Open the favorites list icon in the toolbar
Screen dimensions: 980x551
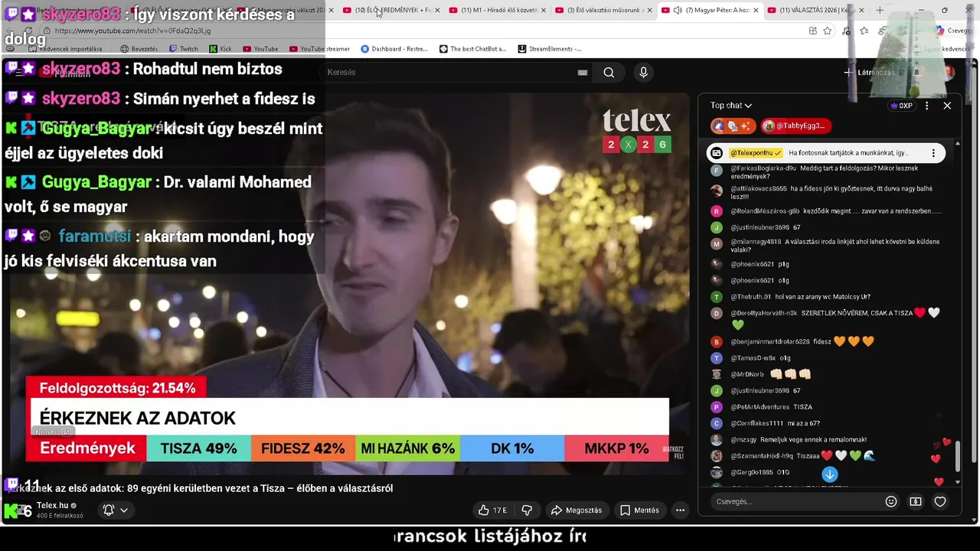864,31
